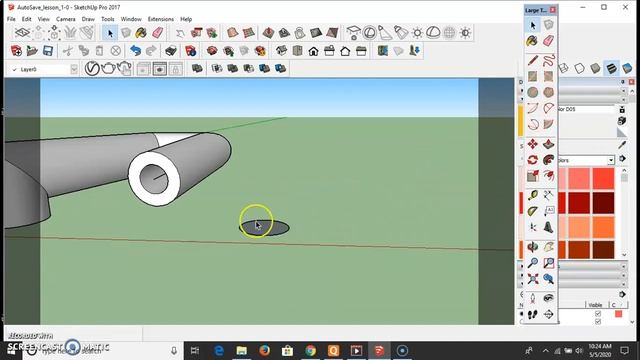The height and width of the screenshot is (360, 640).
Task: Switch to Iso house view
Action: [x=281, y=51]
